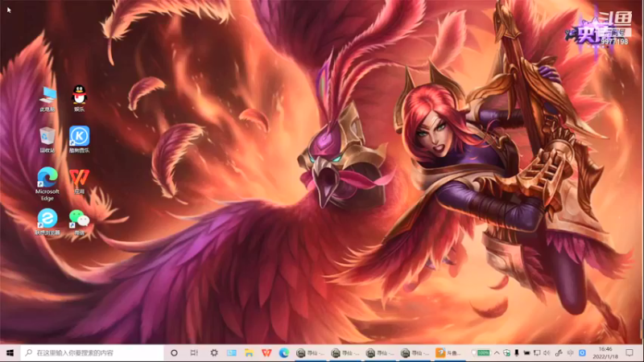Switch to the Douyu taskbar window

tap(451, 352)
